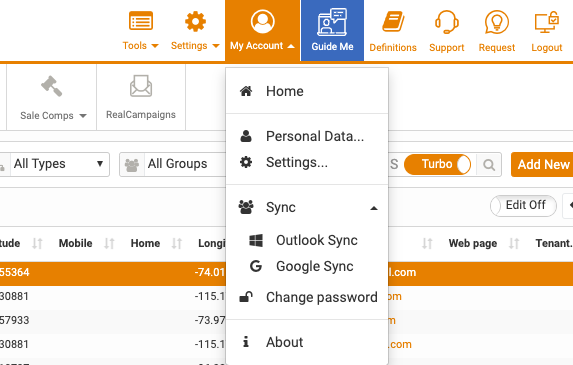Image resolution: width=573 pixels, height=365 pixels.
Task: Click the gear icon beside Settings... entry
Action: [x=246, y=162]
